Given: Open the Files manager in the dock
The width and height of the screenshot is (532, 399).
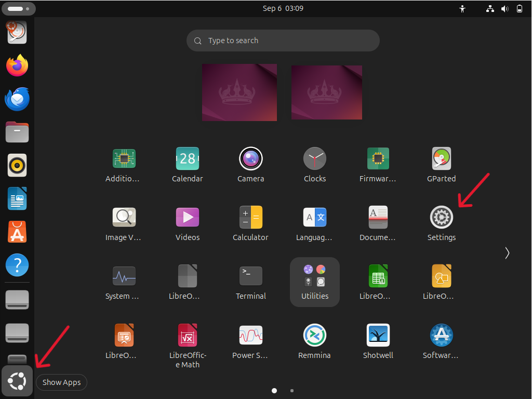Looking at the screenshot, I should pos(17,132).
